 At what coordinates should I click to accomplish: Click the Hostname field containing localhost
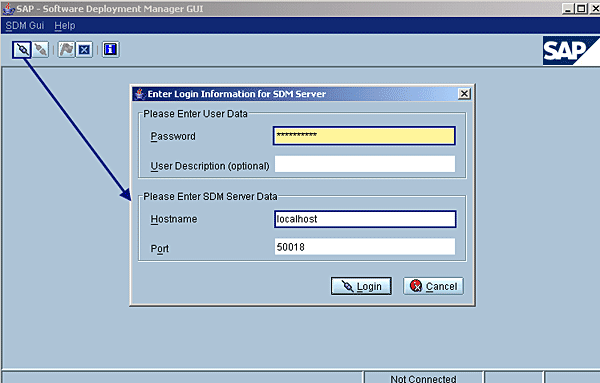(365, 219)
